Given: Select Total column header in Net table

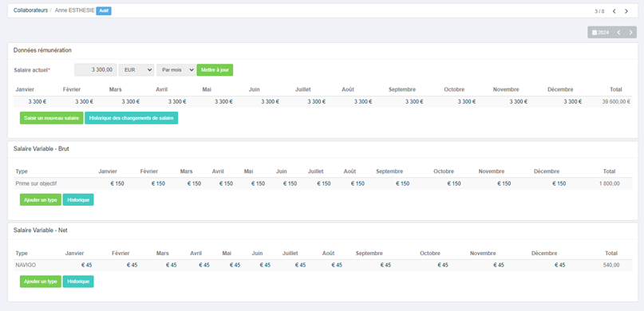Looking at the screenshot, I should [x=611, y=253].
